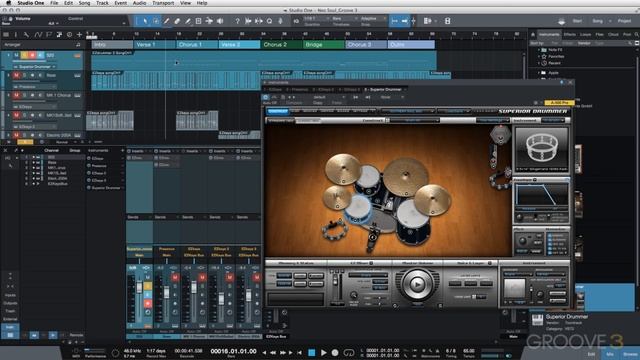Open the Studio One application menu

(31, 3)
